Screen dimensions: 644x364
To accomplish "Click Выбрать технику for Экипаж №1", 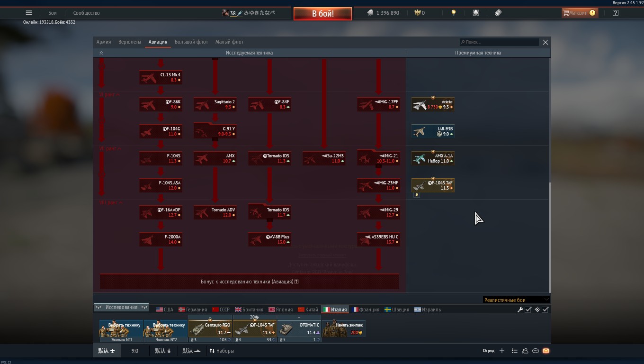I will tap(121, 328).
